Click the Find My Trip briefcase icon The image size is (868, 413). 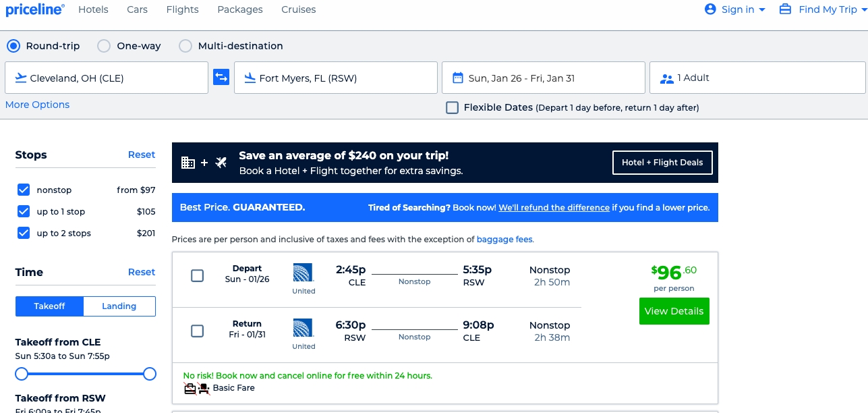[x=785, y=9]
